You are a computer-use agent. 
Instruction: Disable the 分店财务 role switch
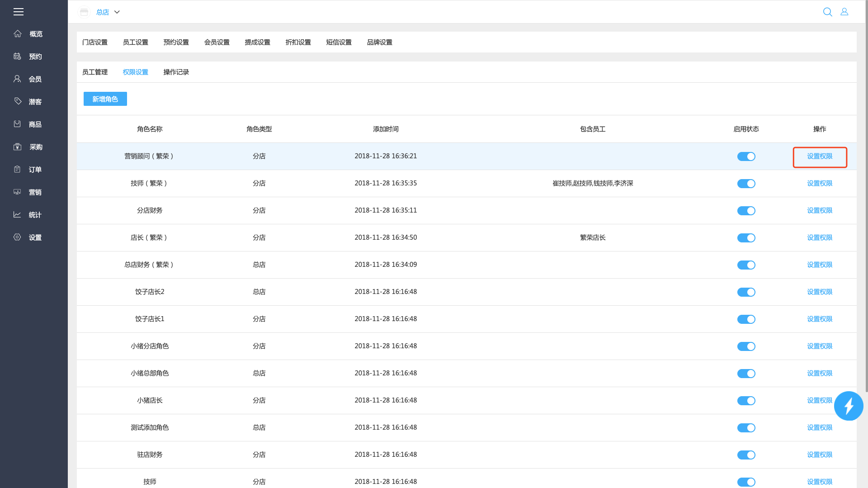[746, 211]
